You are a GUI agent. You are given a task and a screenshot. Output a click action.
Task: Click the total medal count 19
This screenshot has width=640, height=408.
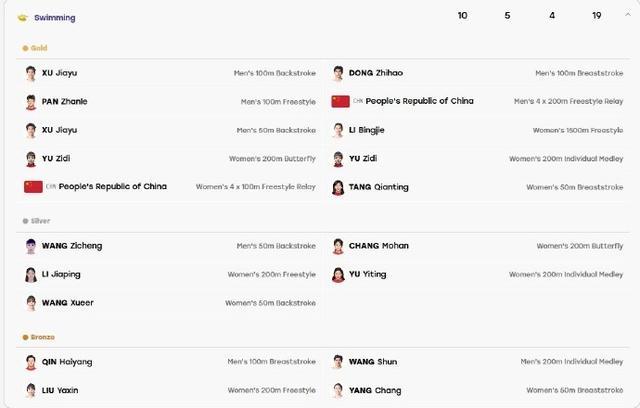click(597, 16)
